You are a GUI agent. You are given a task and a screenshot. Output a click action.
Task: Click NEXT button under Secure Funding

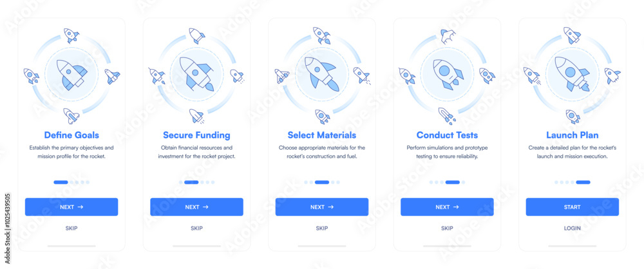pos(196,207)
